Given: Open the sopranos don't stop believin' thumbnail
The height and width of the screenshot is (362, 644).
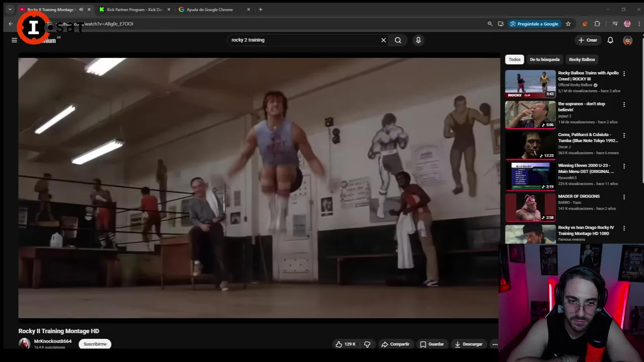Looking at the screenshot, I should coord(530,115).
